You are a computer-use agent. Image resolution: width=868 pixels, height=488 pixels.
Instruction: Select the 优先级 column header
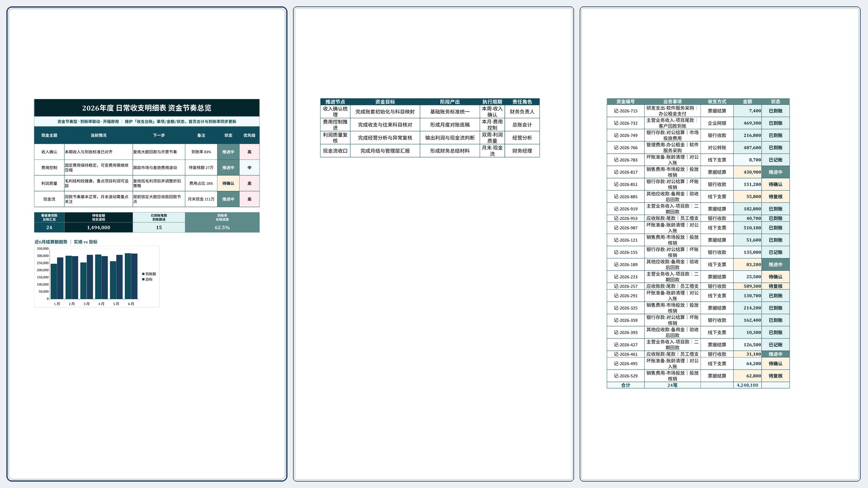[x=249, y=135]
